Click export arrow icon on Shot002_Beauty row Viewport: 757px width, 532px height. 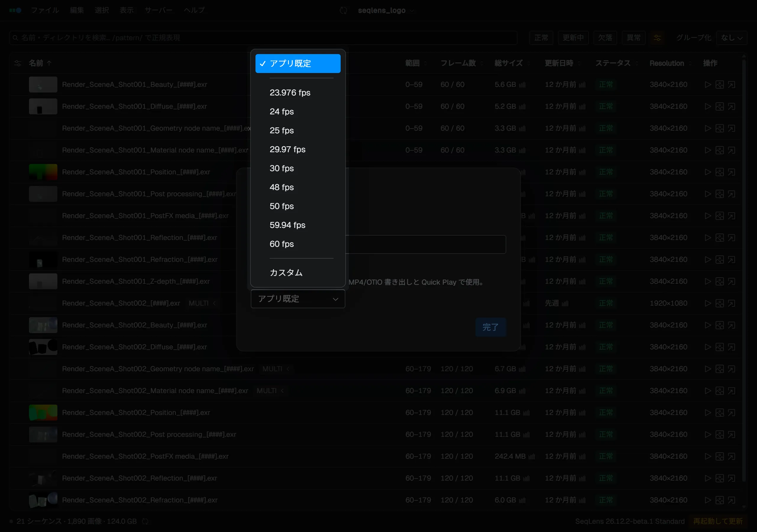click(x=731, y=325)
